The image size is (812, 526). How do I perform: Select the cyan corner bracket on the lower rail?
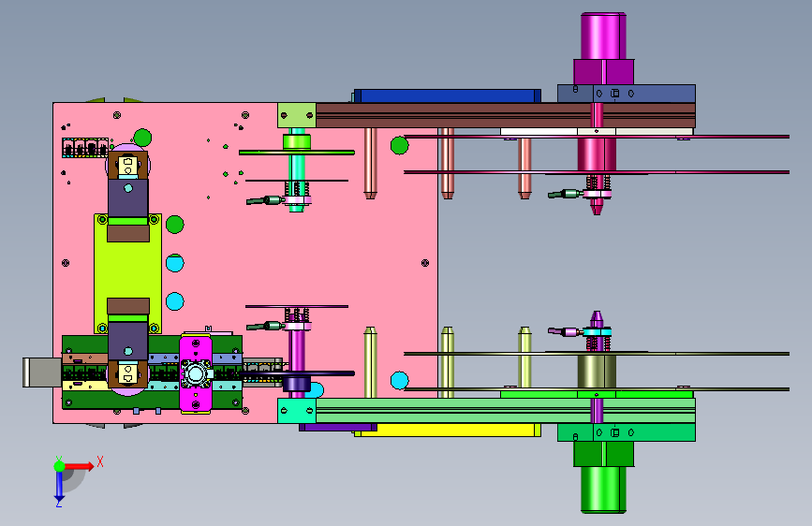click(x=297, y=411)
